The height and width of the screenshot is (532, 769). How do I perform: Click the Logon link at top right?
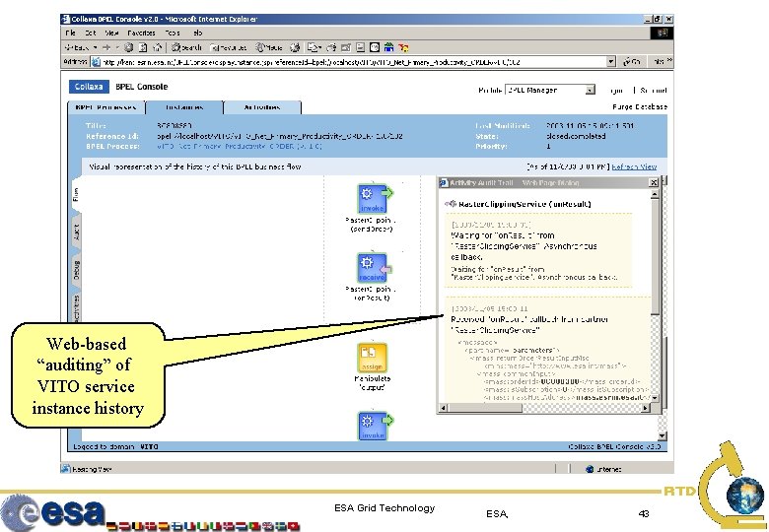[x=616, y=91]
